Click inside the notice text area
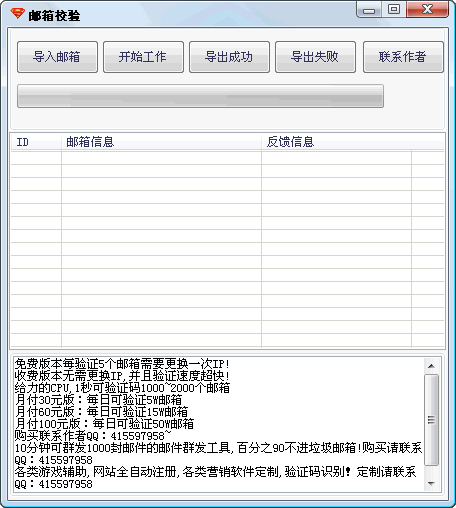Screen dimensions: 456x508 pyautogui.click(x=219, y=424)
